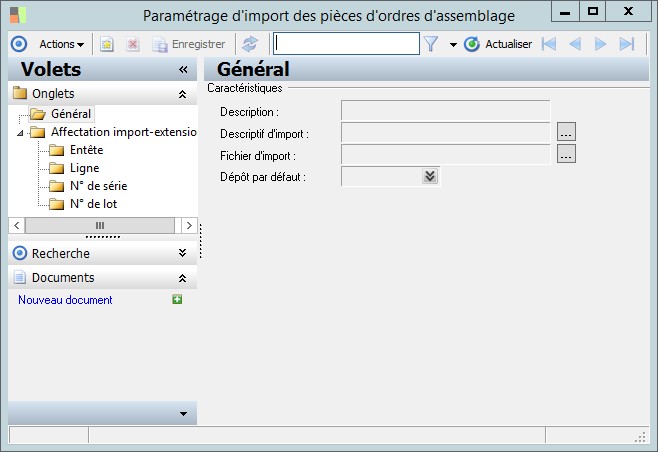The height and width of the screenshot is (452, 658).
Task: Open the Actions menu
Action: 61,44
